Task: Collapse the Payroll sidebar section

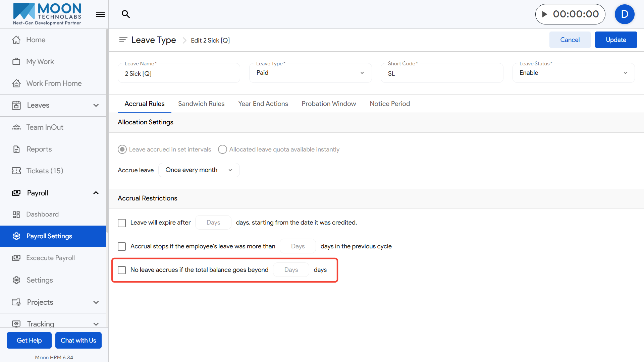Action: pos(96,193)
